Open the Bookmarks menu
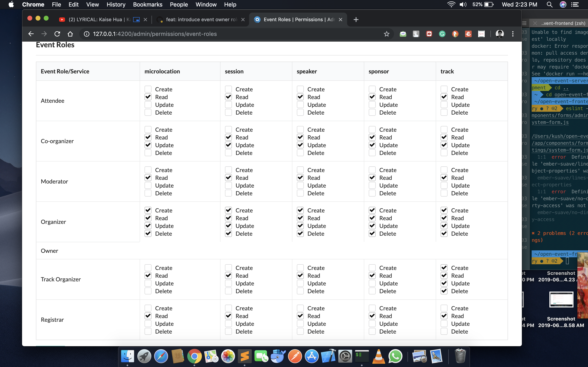 tap(147, 4)
